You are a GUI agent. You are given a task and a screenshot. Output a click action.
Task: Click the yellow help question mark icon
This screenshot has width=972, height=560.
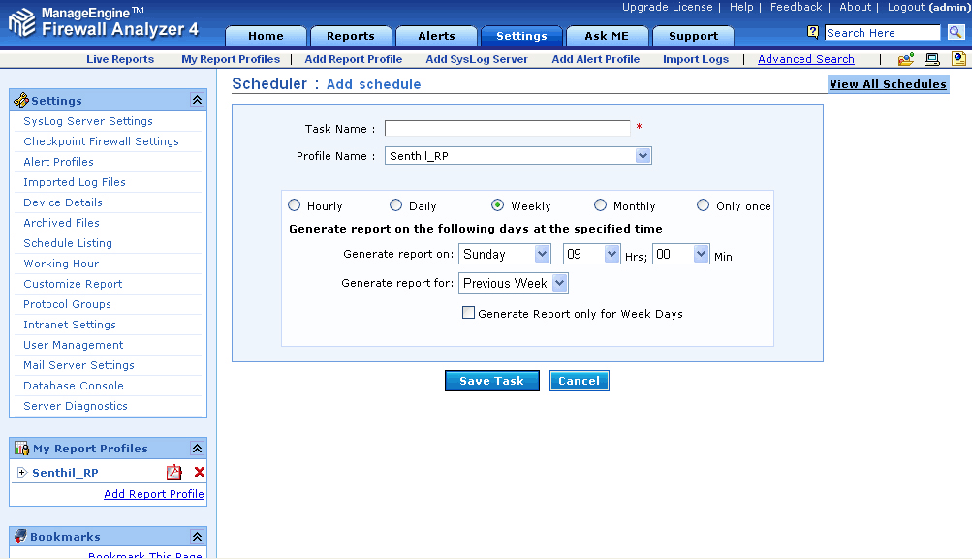click(x=813, y=32)
